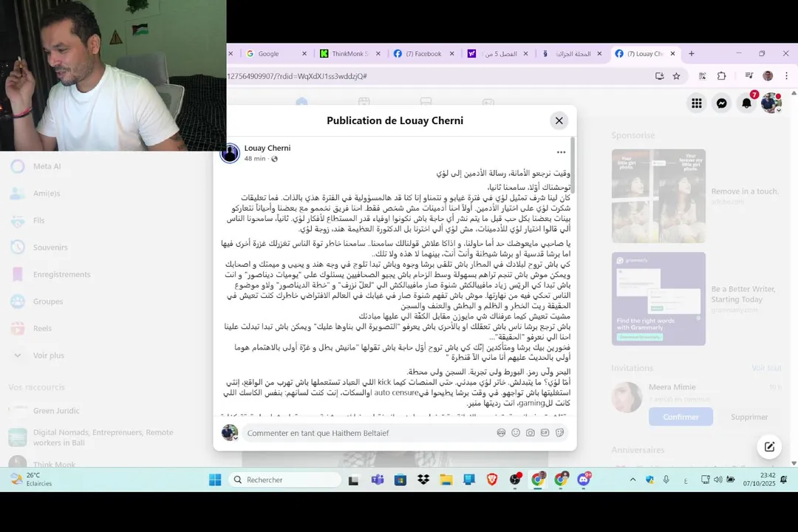798x532 pixels.
Task: Open Task View on the taskbar
Action: (353, 480)
